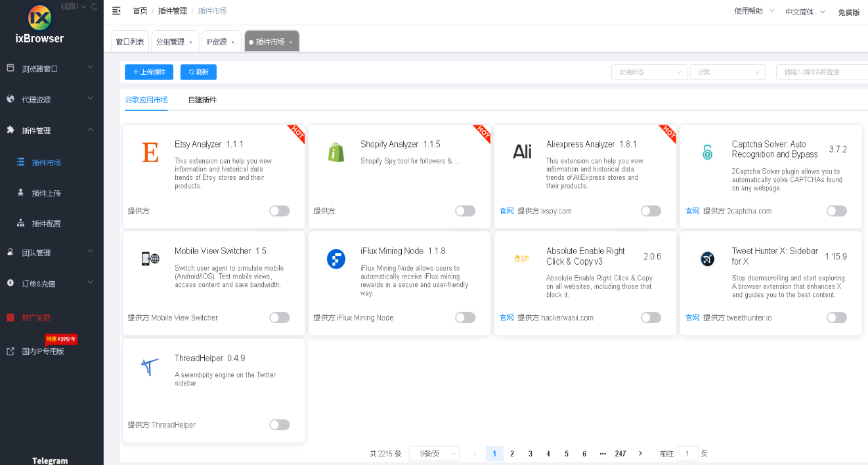
Task: Click the ixBrowser logo icon
Action: coord(40,18)
